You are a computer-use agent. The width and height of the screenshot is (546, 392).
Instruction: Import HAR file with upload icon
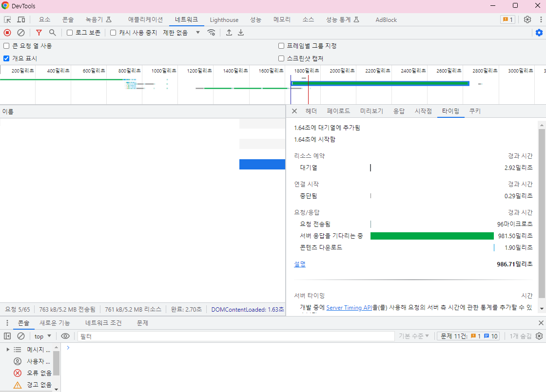coord(229,33)
